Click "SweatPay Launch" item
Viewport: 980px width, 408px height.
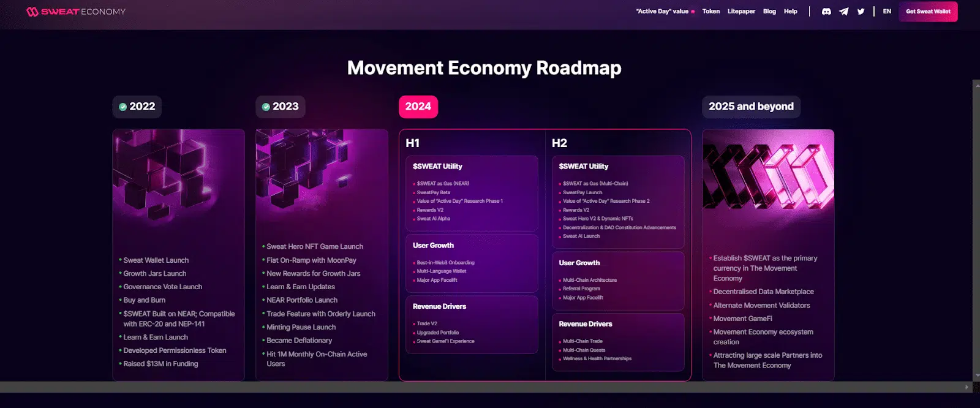(x=582, y=192)
